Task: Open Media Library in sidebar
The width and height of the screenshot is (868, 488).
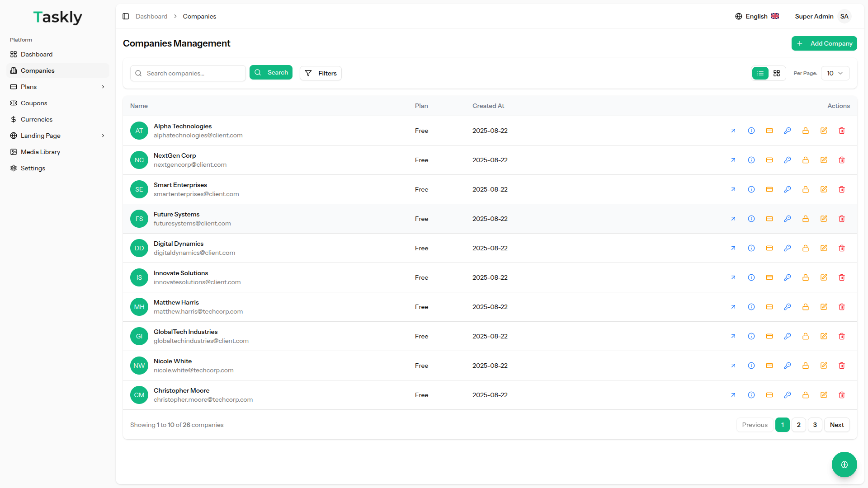Action: [x=40, y=152]
